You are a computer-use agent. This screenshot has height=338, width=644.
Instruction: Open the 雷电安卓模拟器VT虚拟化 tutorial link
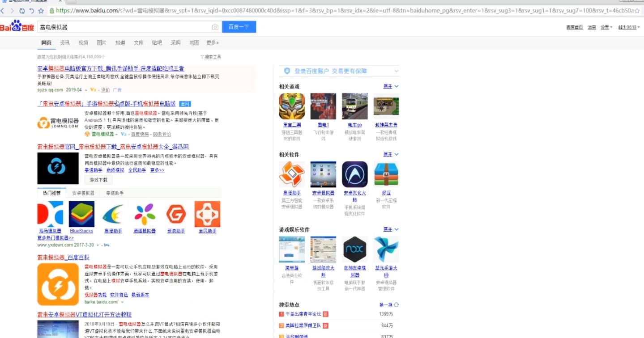click(84, 315)
